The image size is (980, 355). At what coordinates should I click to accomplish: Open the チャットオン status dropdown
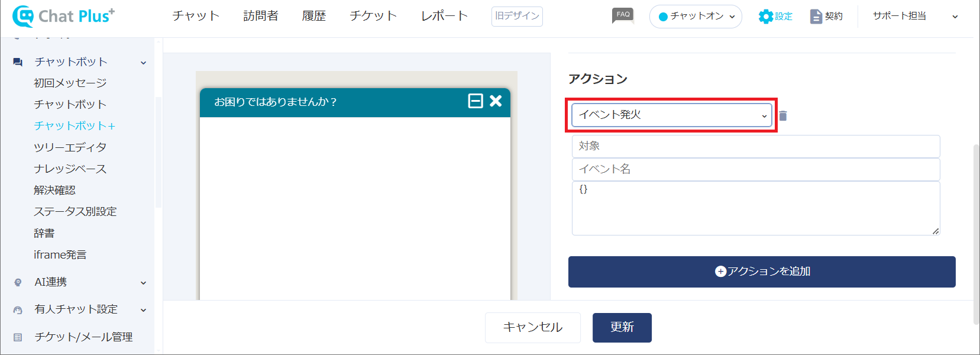tap(696, 17)
